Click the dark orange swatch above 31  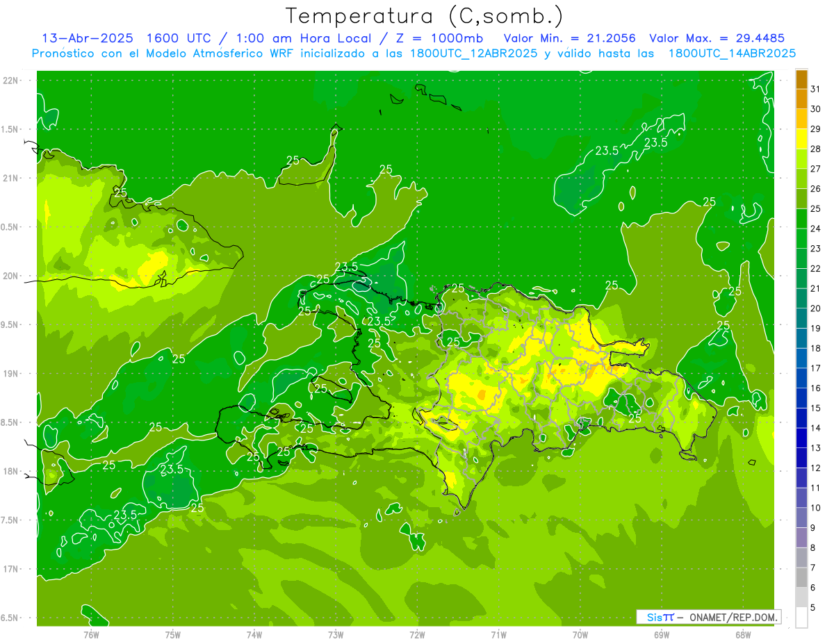pyautogui.click(x=801, y=79)
